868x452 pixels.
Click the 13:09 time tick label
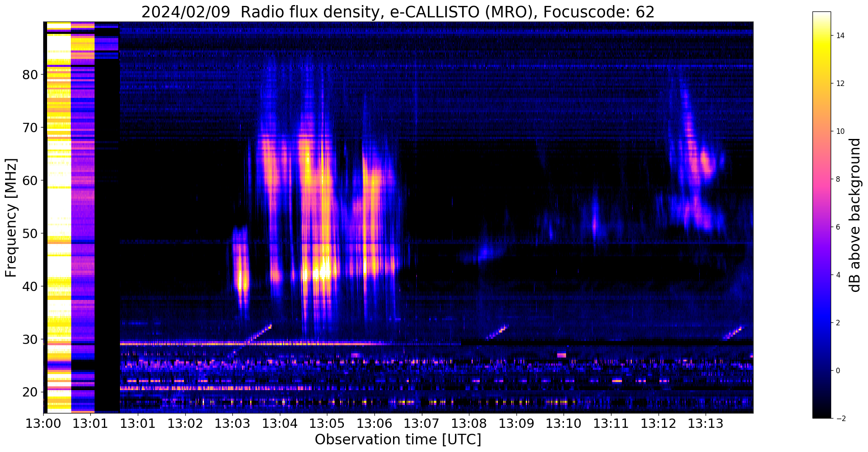(x=516, y=423)
